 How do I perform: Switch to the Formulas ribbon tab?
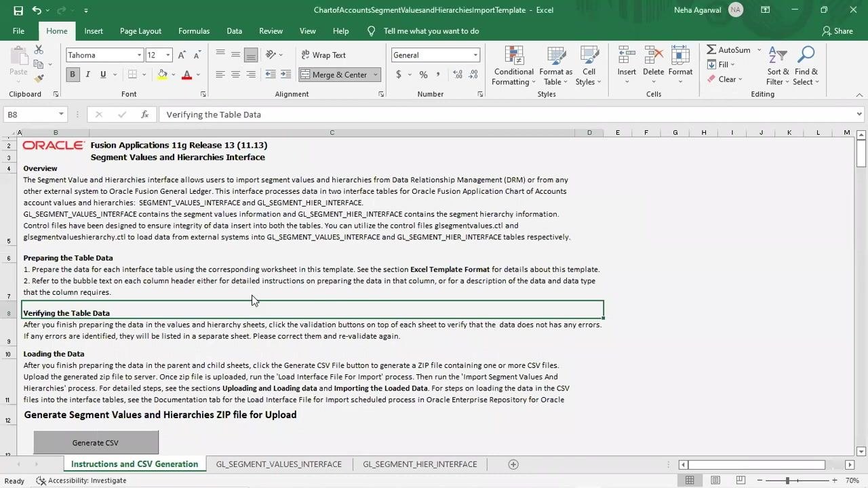pyautogui.click(x=194, y=31)
